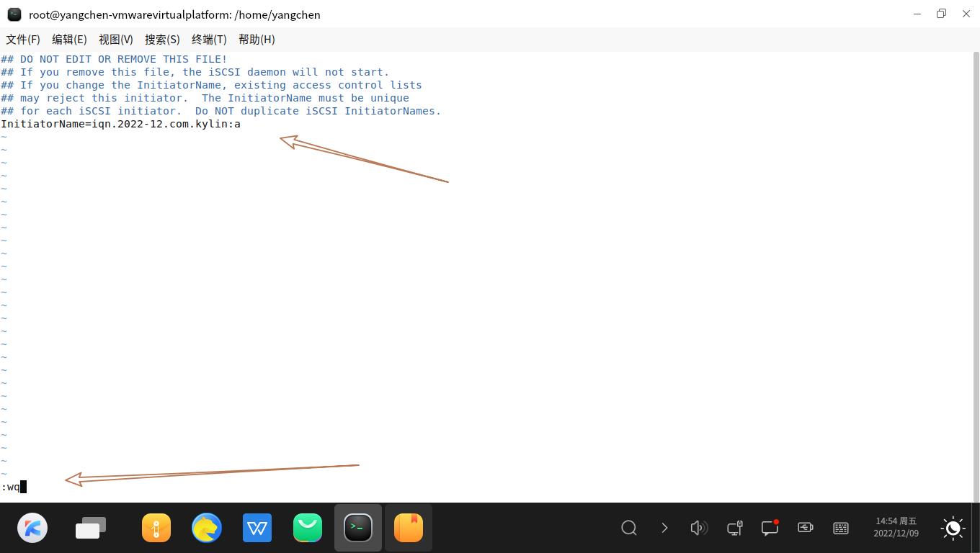Click the 'iSCSI daemon will not start' line
980x553 pixels.
[x=195, y=72]
